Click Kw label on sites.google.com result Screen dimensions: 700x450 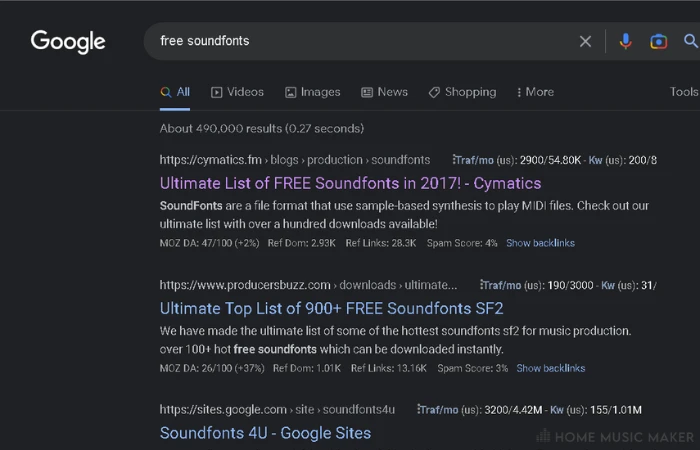(x=557, y=410)
